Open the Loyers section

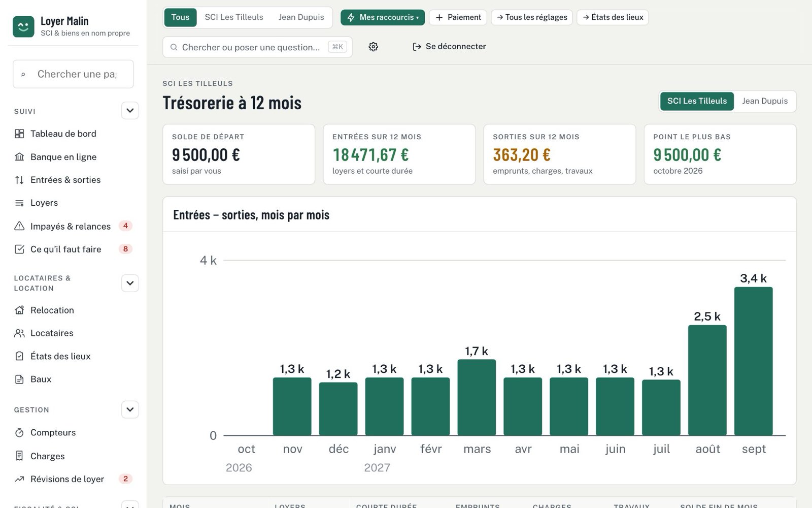pos(73,203)
